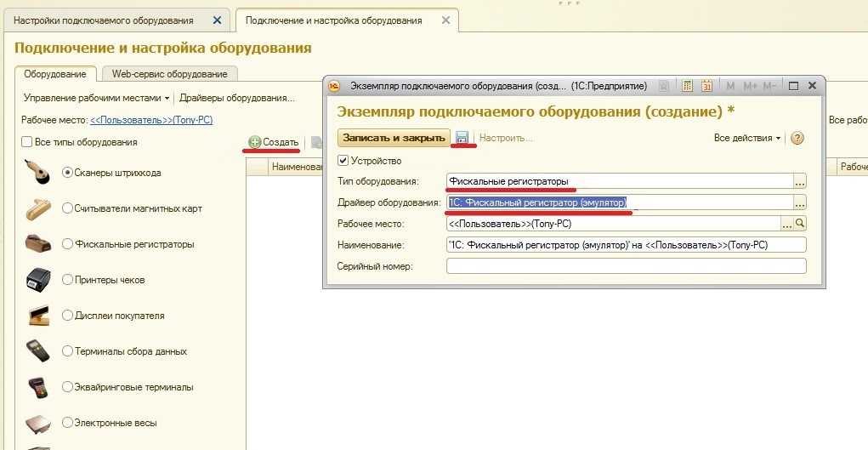Click the electronic scales device icon
The width and height of the screenshot is (868, 450).
pos(38,423)
